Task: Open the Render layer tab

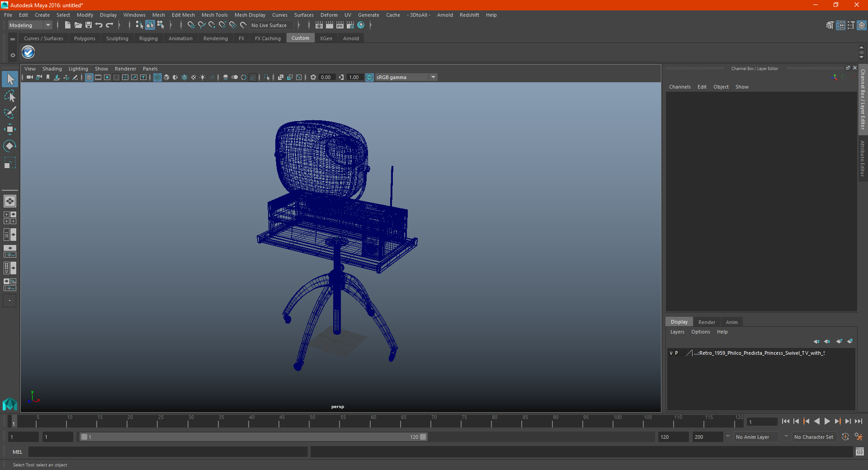Action: pos(707,322)
